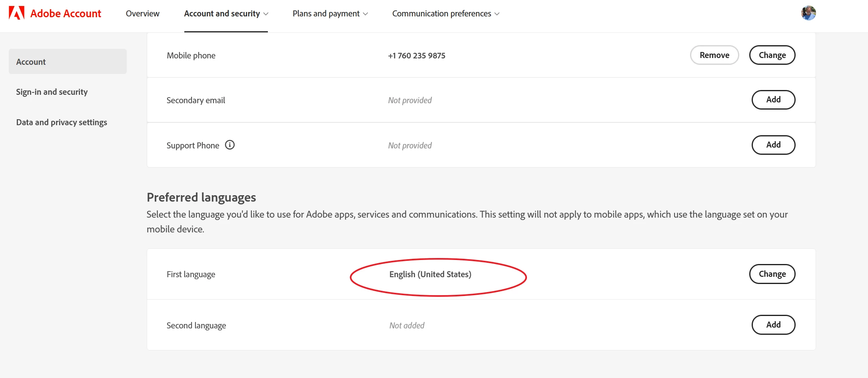
Task: Click the First language label
Action: 191,274
